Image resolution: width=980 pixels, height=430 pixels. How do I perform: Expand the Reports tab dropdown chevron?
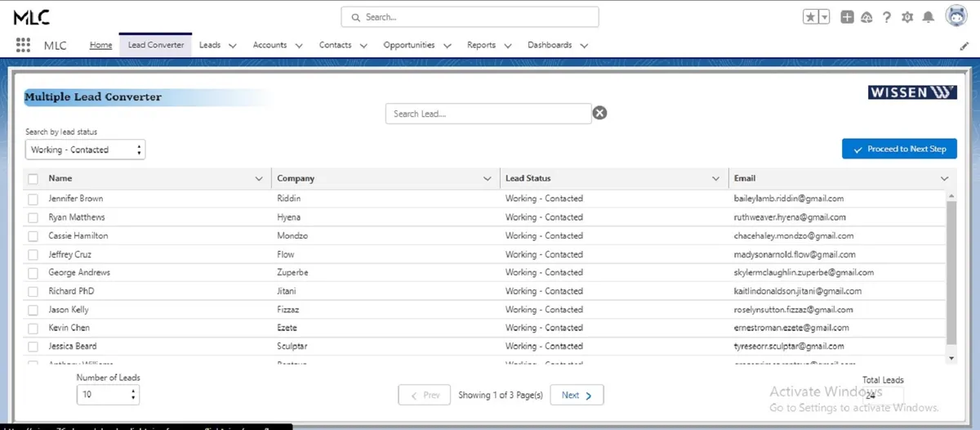(x=508, y=46)
